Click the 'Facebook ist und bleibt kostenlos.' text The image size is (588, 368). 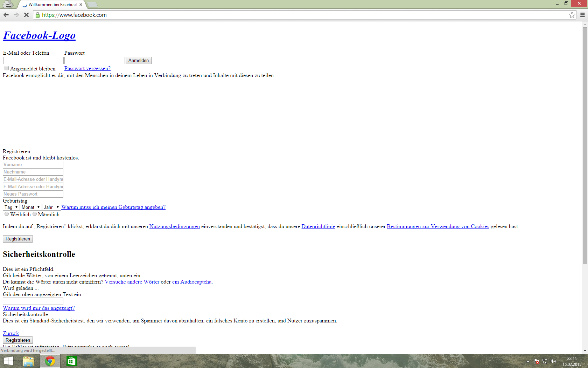click(x=41, y=158)
